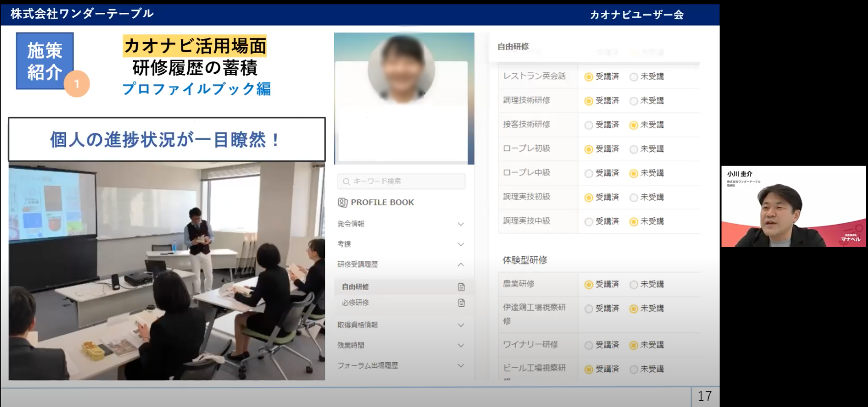Click the ロープレ初級 row label
The image size is (868, 407).
tap(526, 148)
